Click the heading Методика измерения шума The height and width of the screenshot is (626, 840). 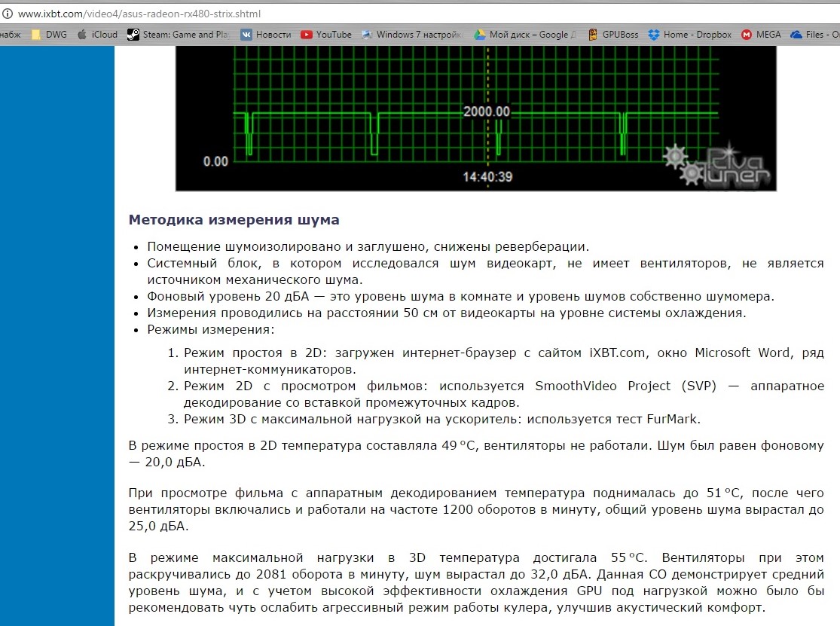(234, 219)
